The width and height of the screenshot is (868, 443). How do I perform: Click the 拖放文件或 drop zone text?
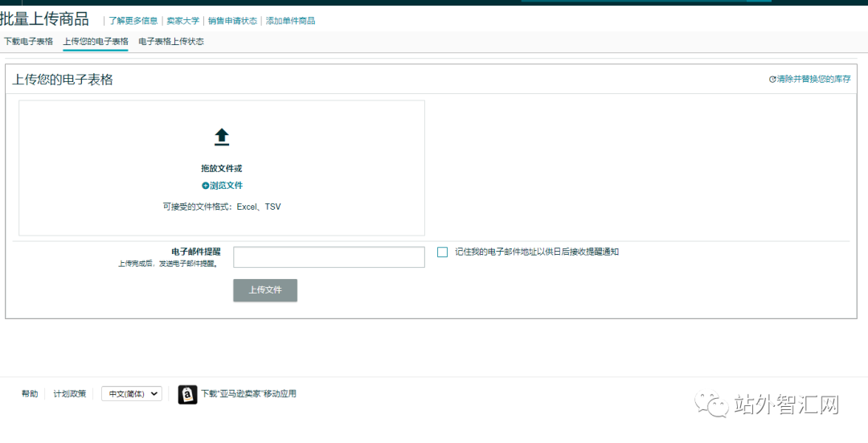(x=222, y=168)
